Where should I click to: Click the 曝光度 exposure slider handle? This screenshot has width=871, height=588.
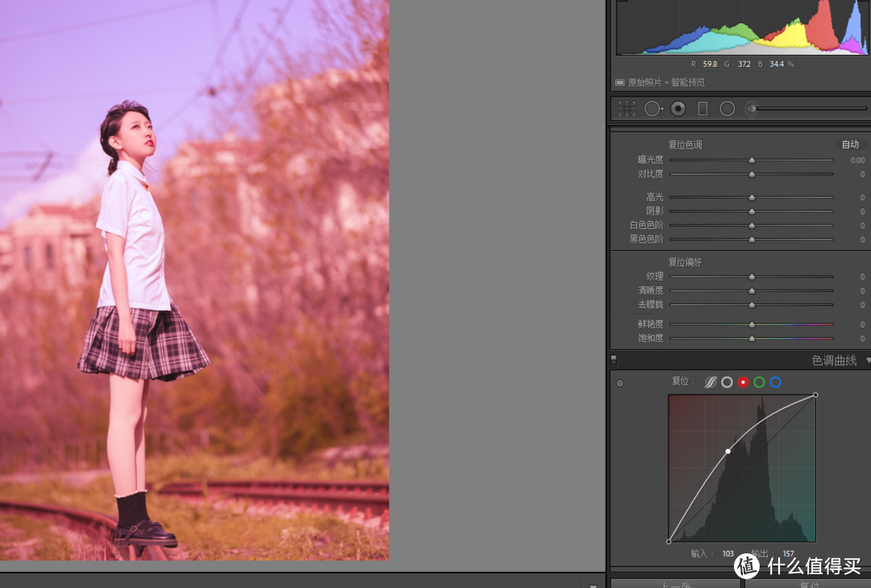pyautogui.click(x=752, y=160)
